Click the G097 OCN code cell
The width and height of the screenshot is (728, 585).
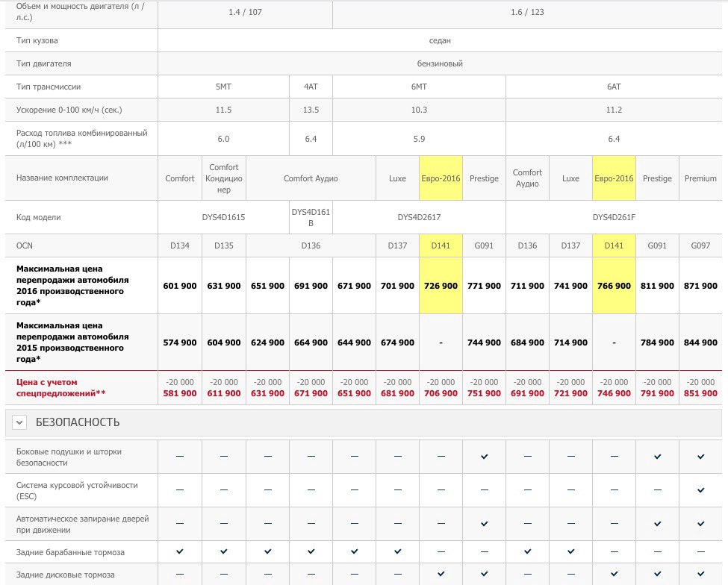click(x=700, y=245)
